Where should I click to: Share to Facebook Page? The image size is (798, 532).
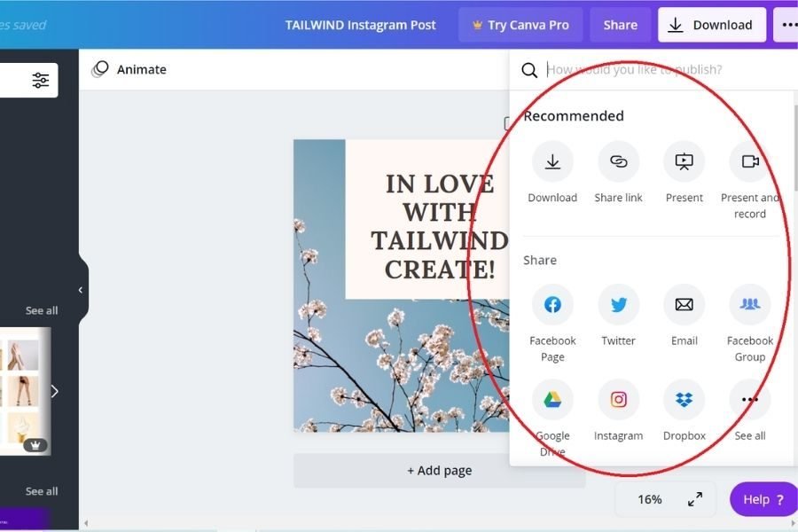(552, 305)
